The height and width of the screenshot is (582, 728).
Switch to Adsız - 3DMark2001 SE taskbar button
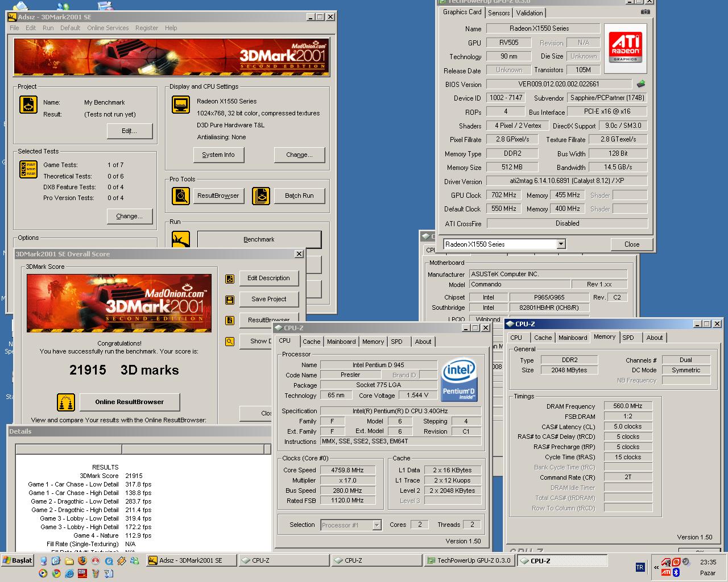(x=191, y=560)
